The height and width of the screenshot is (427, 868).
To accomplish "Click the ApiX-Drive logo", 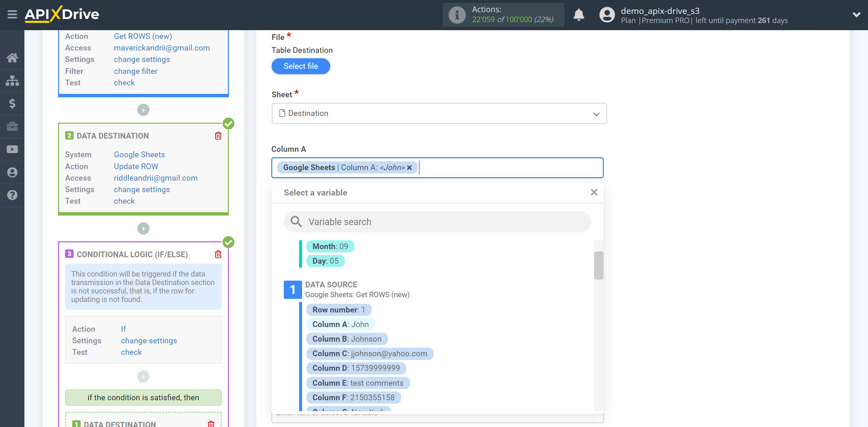I will pyautogui.click(x=62, y=15).
